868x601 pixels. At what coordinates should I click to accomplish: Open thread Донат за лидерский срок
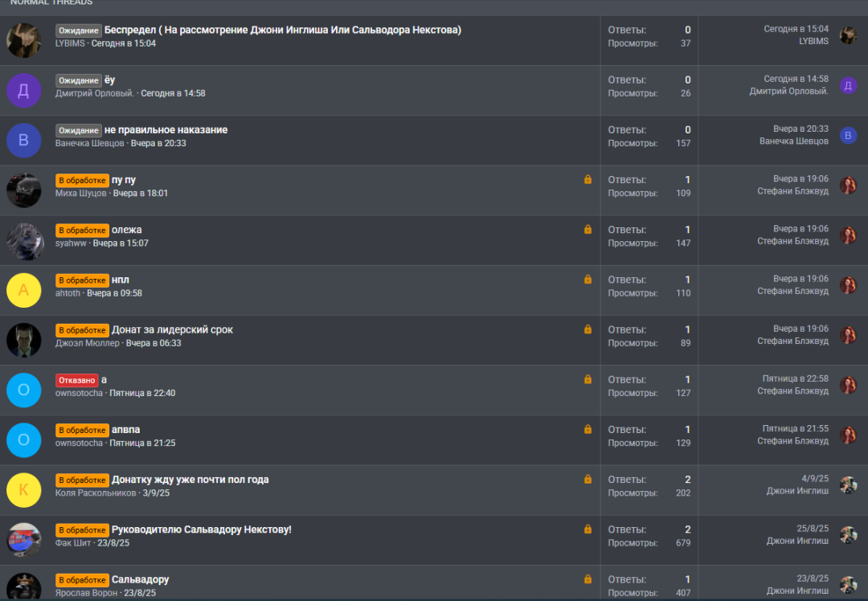pos(172,330)
